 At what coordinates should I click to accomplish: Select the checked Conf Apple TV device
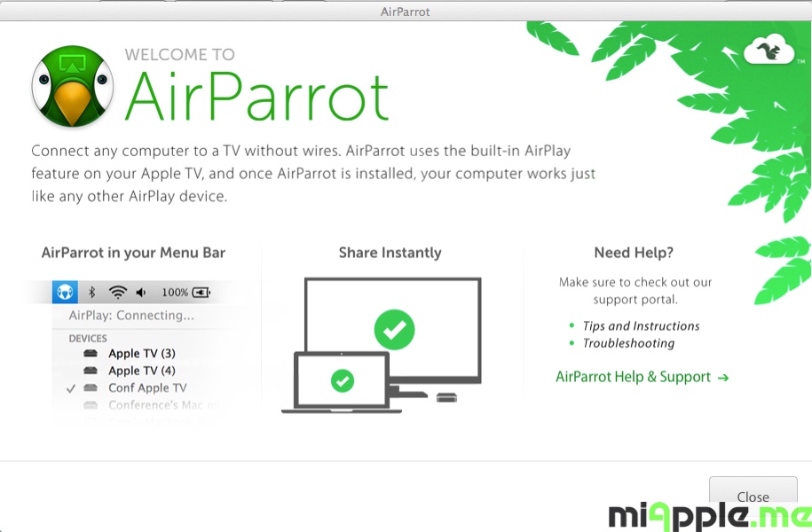[146, 388]
